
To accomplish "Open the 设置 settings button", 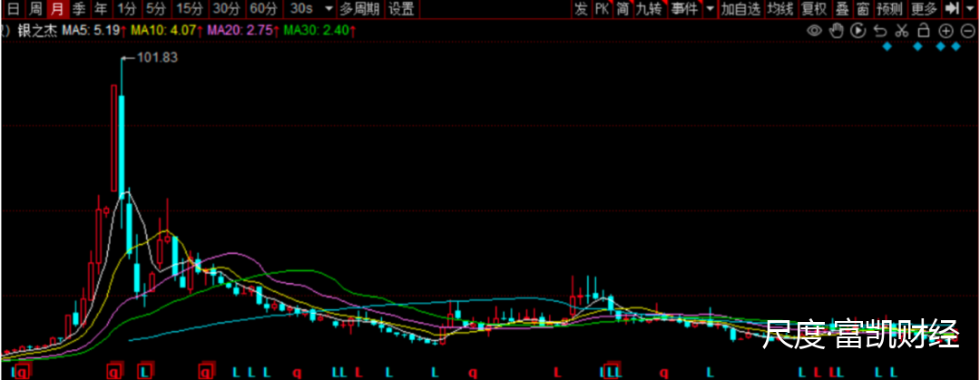I will click(400, 9).
